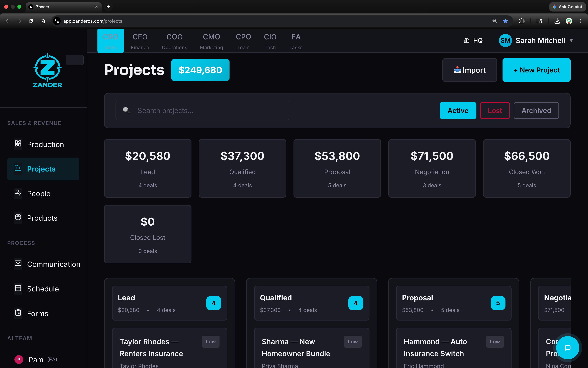The image size is (588, 368).
Task: Click the People icon in sidebar
Action: 18,193
